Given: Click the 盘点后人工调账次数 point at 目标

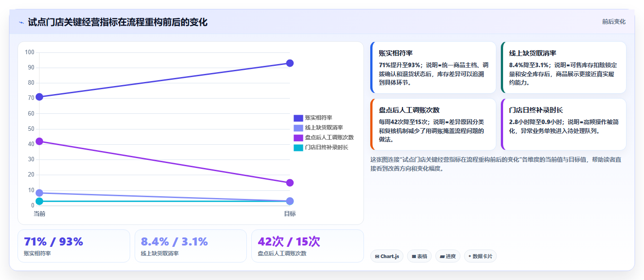Looking at the screenshot, I should point(290,183).
